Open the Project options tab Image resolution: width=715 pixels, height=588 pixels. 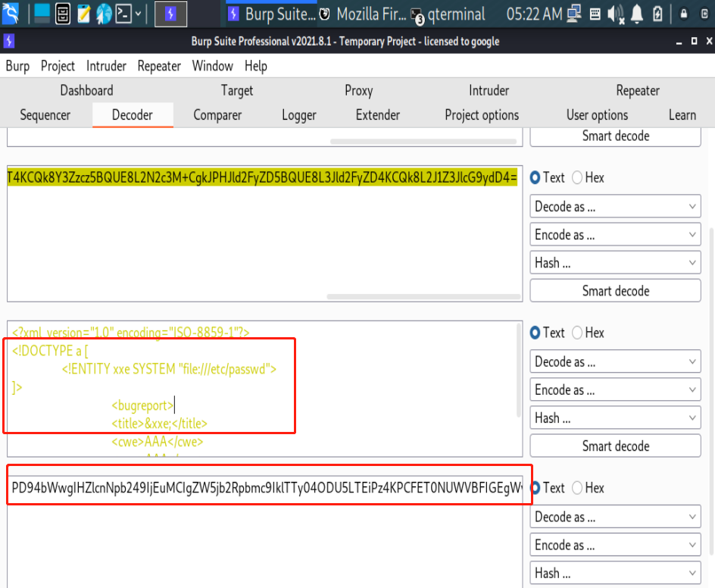point(482,115)
